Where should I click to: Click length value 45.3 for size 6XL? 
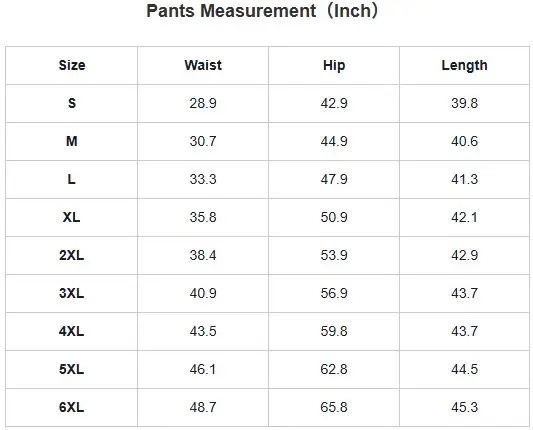(x=464, y=407)
